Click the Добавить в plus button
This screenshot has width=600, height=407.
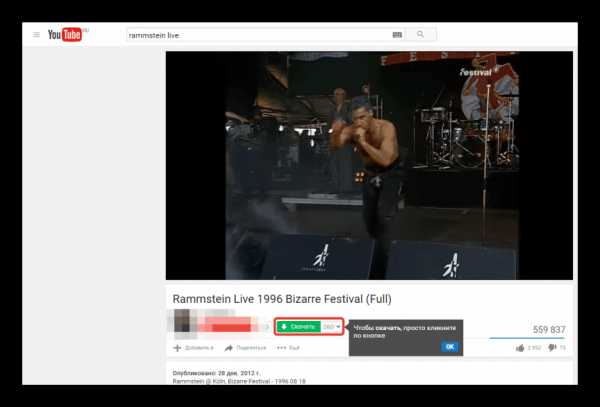tap(193, 348)
